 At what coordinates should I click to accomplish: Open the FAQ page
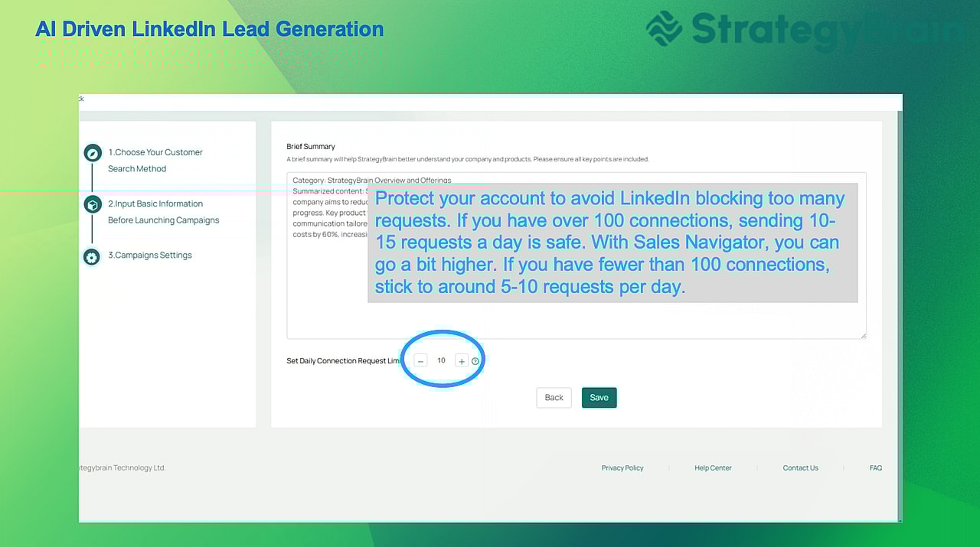point(875,467)
